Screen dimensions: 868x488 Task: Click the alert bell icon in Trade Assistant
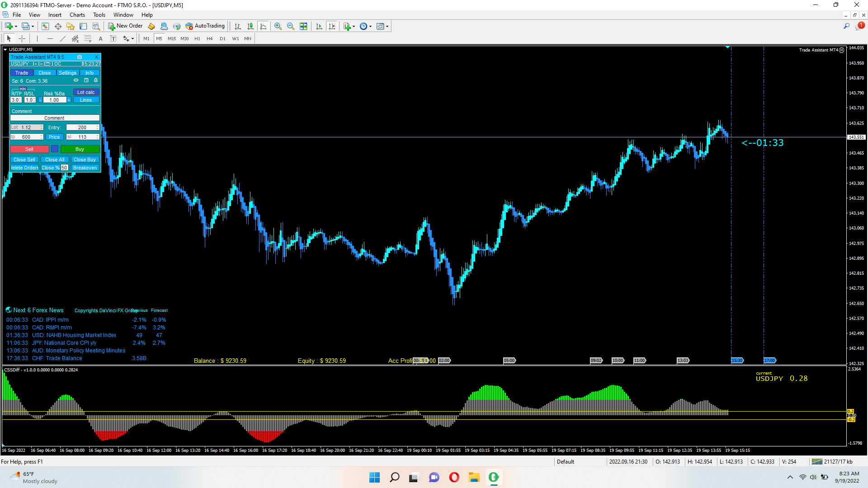click(x=96, y=80)
